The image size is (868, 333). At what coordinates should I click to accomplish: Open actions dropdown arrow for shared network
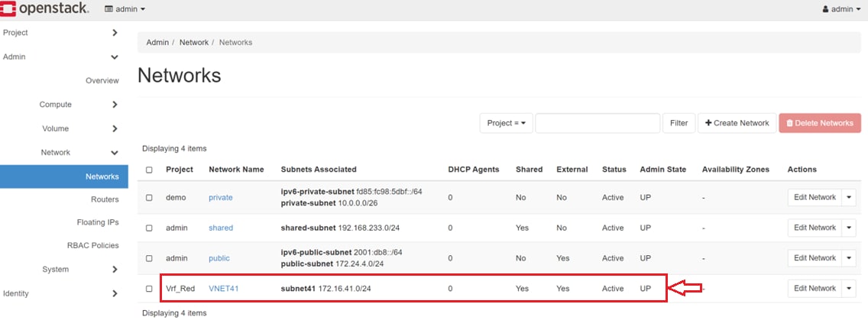click(x=849, y=228)
